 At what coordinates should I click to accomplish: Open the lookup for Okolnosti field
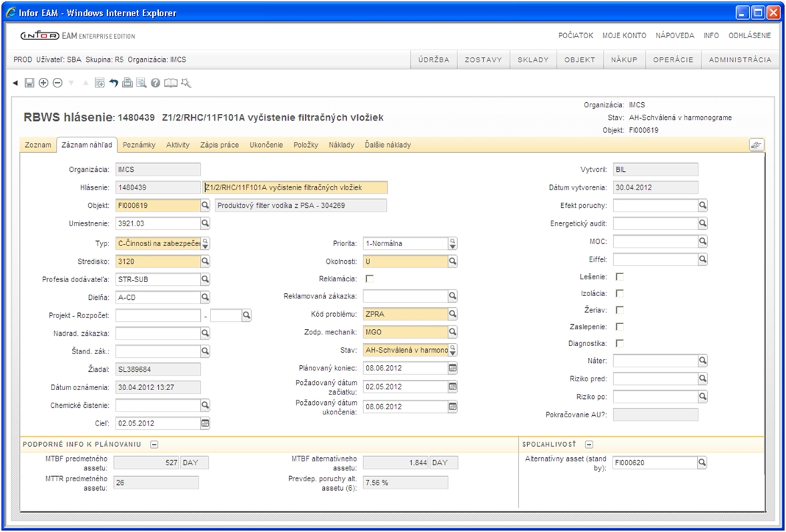coord(453,261)
